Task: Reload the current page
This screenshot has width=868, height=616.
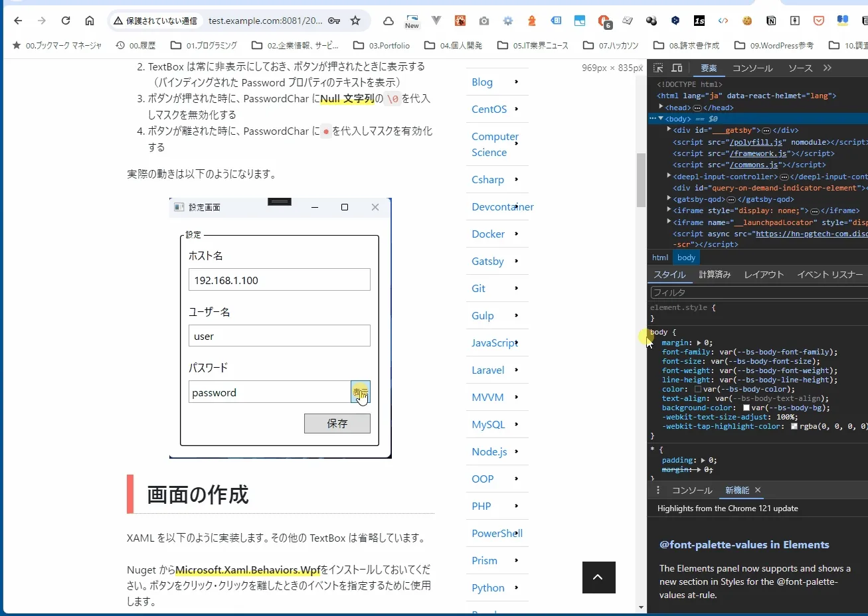Action: point(66,21)
